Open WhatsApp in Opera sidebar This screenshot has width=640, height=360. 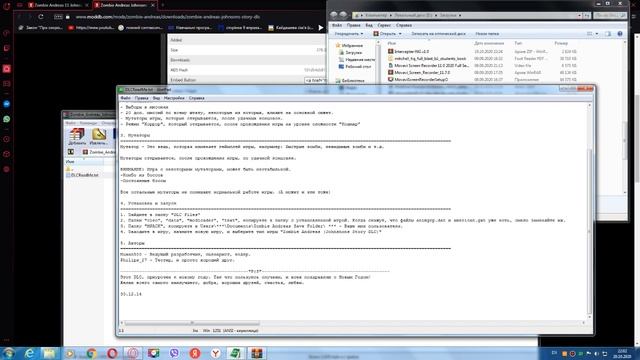click(7, 119)
